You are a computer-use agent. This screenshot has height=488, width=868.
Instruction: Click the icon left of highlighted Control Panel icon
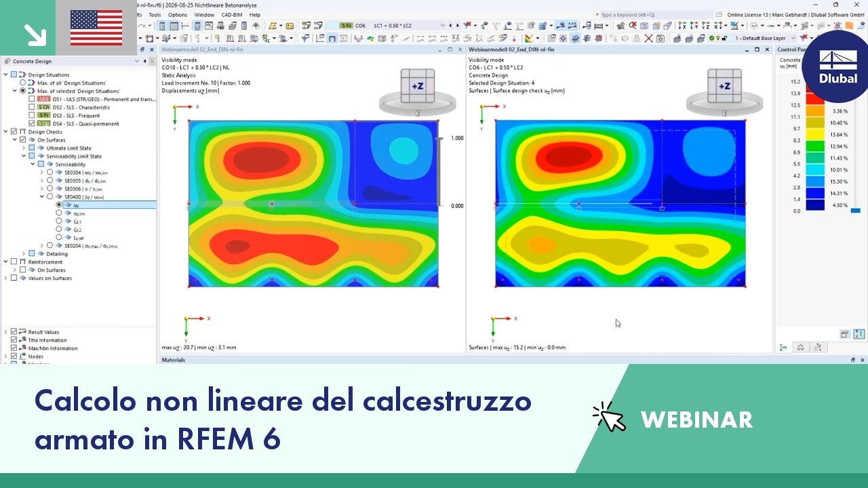tap(845, 334)
